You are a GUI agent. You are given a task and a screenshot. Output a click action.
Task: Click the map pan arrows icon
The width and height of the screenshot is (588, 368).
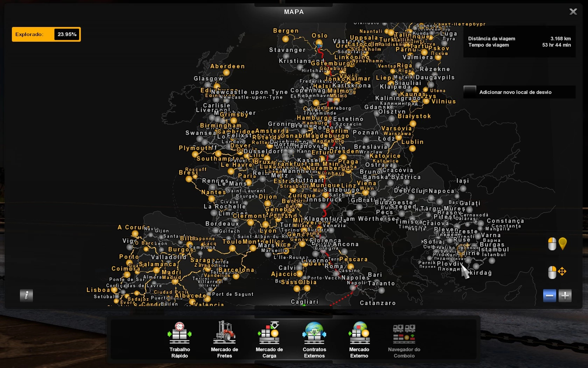pyautogui.click(x=562, y=272)
